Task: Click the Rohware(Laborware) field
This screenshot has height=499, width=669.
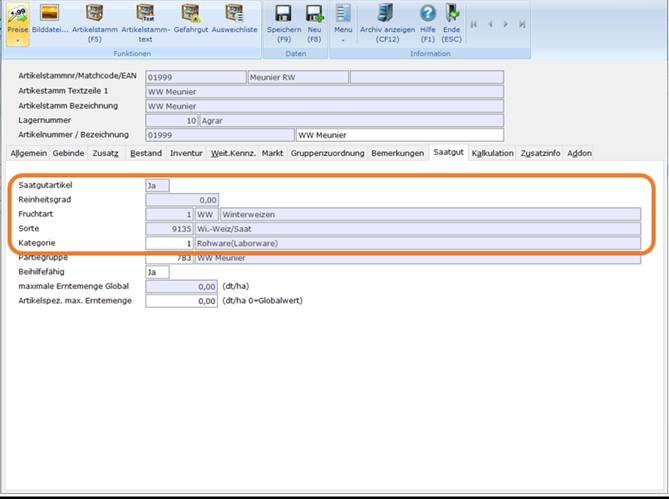Action: click(x=418, y=244)
